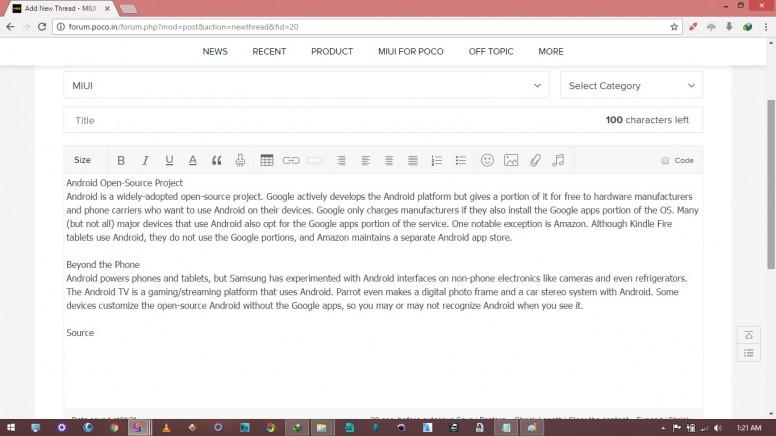776x436 pixels.
Task: Center align the text
Action: tap(389, 160)
